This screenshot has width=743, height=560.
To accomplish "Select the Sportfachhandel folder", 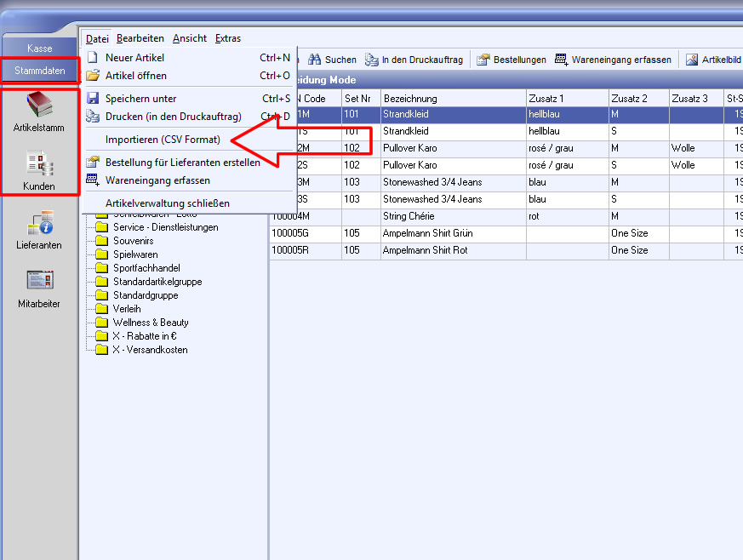I will coord(146,268).
